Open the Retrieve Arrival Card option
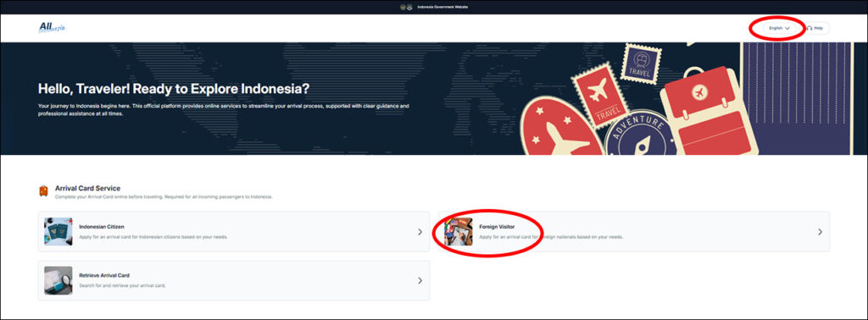The width and height of the screenshot is (868, 320). 234,280
